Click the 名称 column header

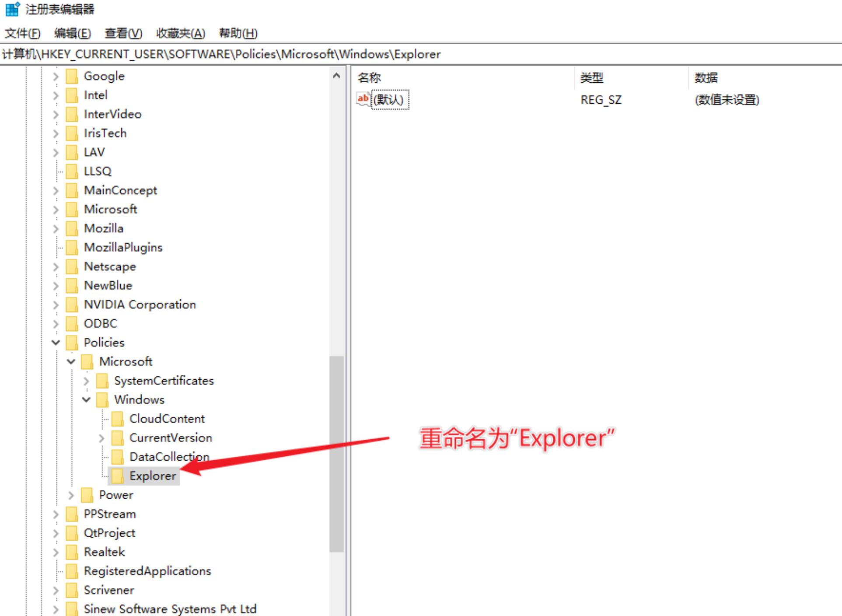(463, 78)
